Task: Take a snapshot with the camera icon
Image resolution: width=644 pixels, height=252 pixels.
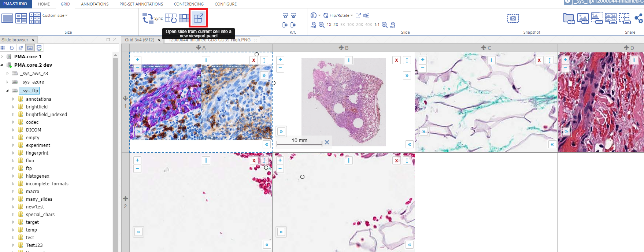Action: 513,18
